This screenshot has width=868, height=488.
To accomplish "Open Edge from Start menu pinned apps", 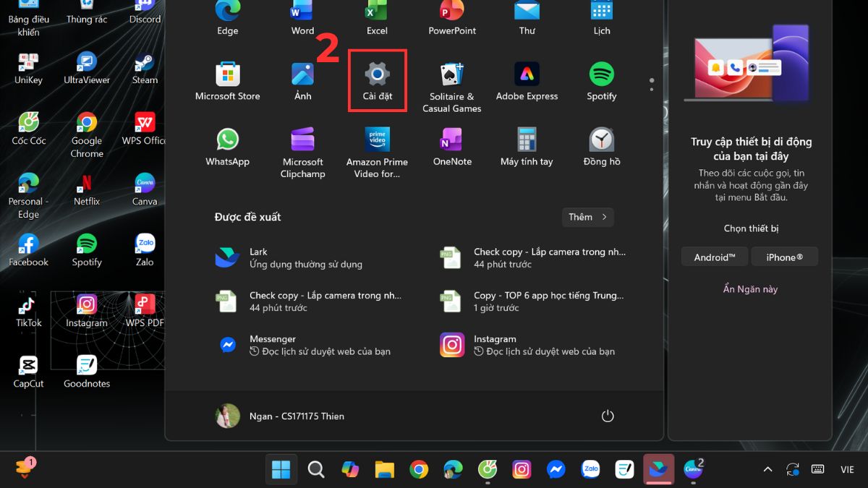I will click(227, 18).
